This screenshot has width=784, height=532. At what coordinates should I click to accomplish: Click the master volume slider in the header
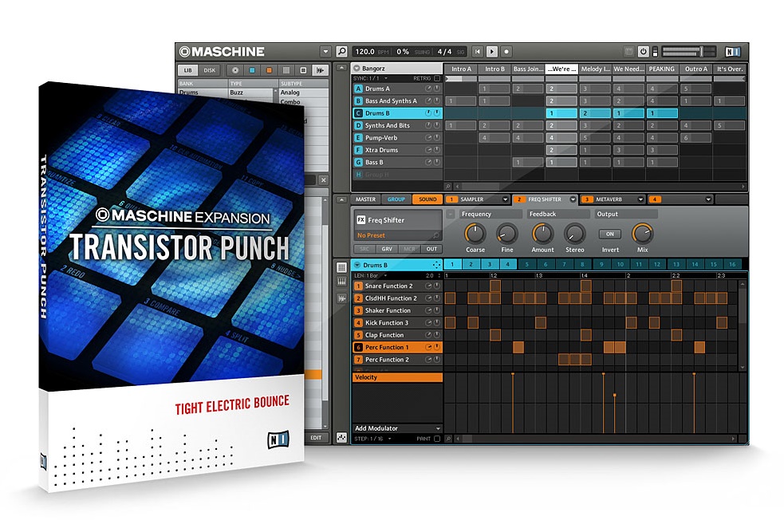click(688, 52)
